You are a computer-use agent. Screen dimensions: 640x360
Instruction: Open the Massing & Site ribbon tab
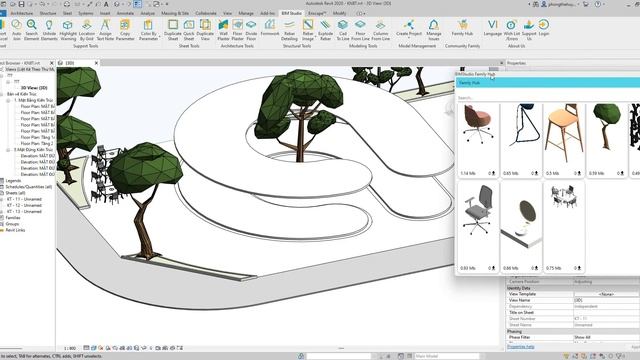[x=175, y=13]
